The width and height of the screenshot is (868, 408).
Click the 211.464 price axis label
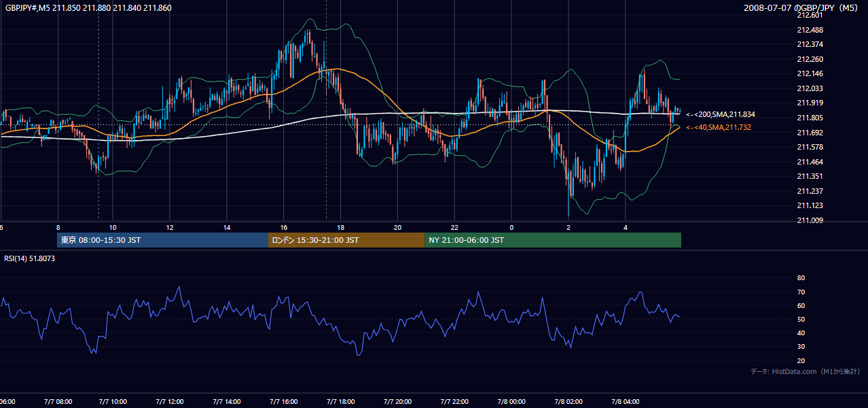[810, 162]
